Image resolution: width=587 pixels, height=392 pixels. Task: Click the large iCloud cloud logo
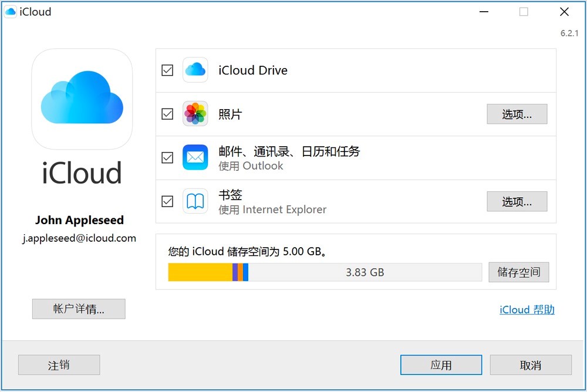coord(82,98)
